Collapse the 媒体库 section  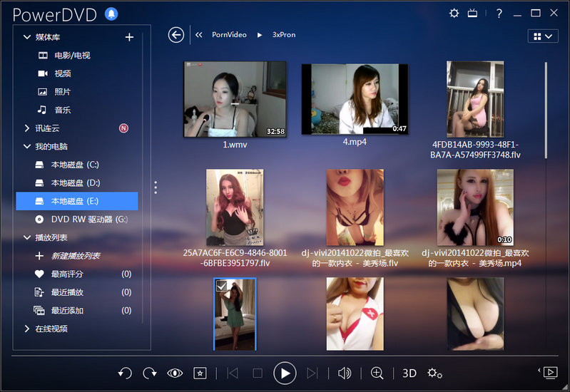click(27, 37)
